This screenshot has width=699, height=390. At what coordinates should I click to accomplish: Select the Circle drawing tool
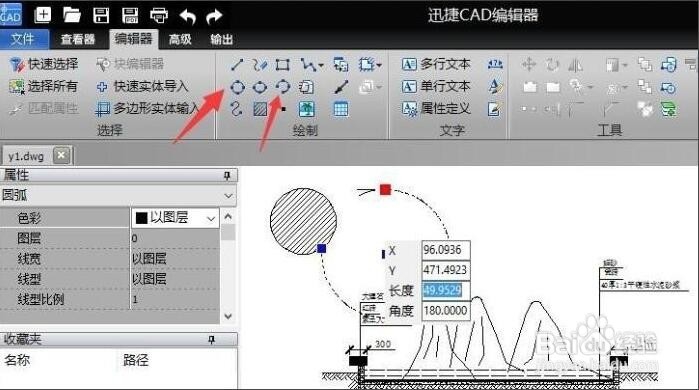(x=238, y=87)
